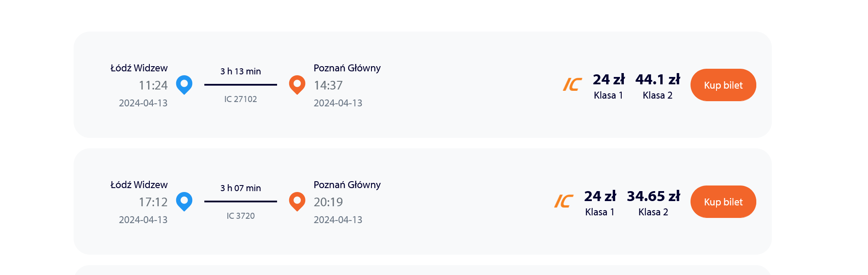The image size is (868, 275).
Task: Click the orange arrival pin for 14:37
Action: [x=297, y=85]
